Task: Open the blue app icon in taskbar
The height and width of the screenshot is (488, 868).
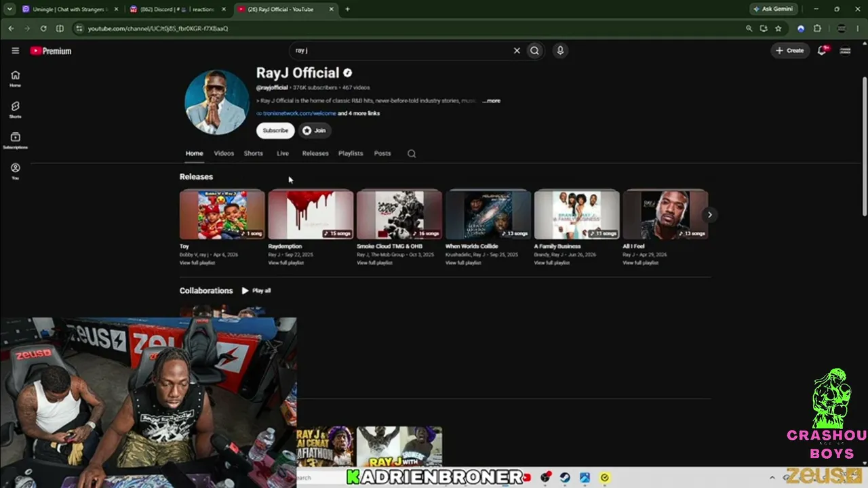Action: tap(585, 478)
